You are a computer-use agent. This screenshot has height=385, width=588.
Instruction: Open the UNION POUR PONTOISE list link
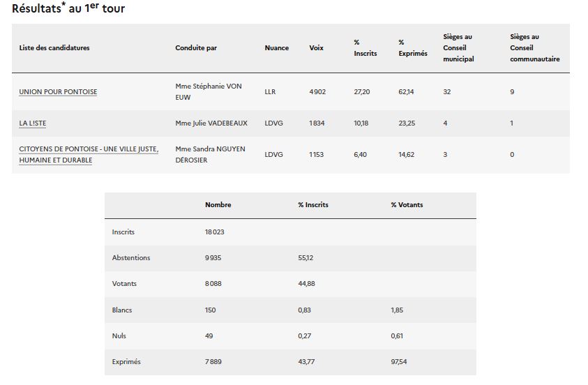click(58, 92)
